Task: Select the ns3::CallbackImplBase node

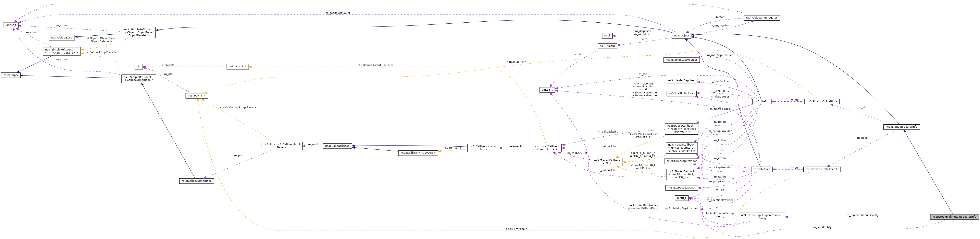Action: coord(196,181)
